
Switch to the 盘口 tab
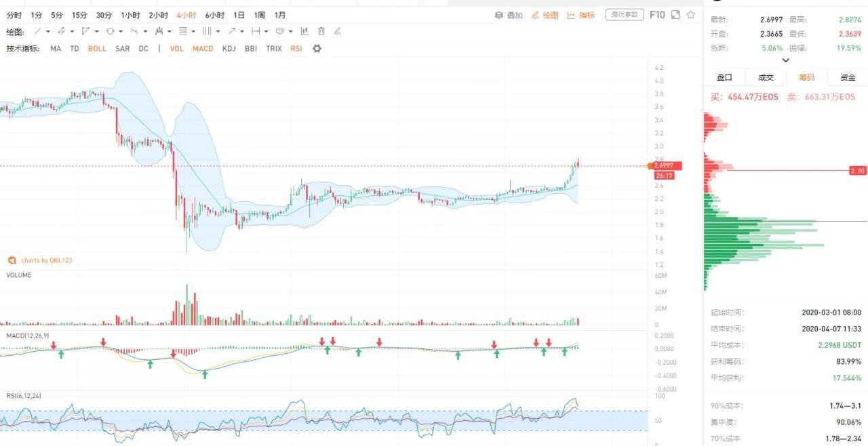(725, 77)
